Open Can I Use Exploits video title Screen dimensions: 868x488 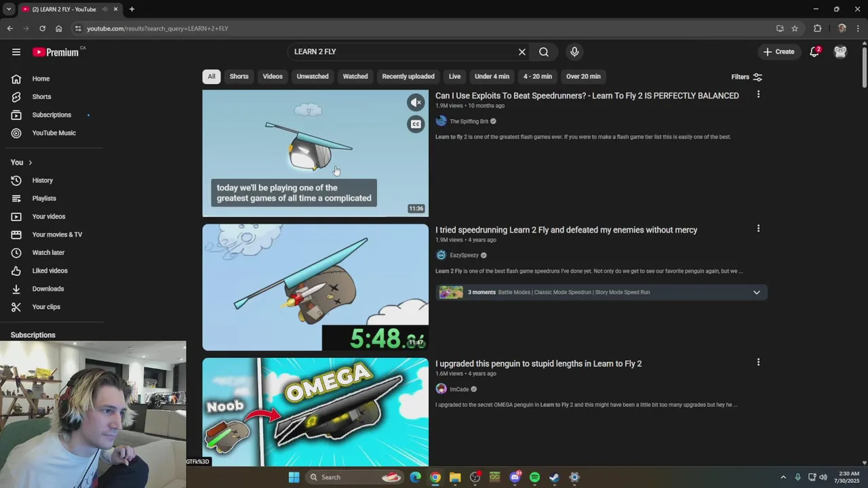click(587, 96)
